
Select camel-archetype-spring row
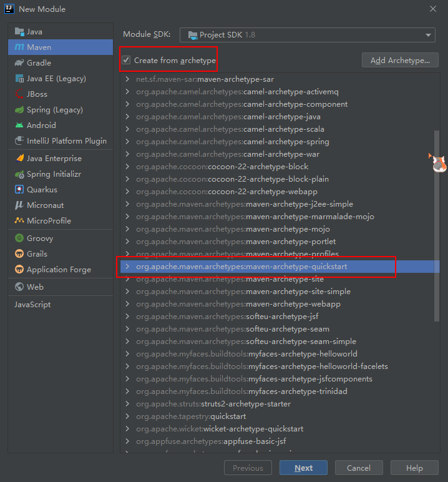click(x=280, y=141)
